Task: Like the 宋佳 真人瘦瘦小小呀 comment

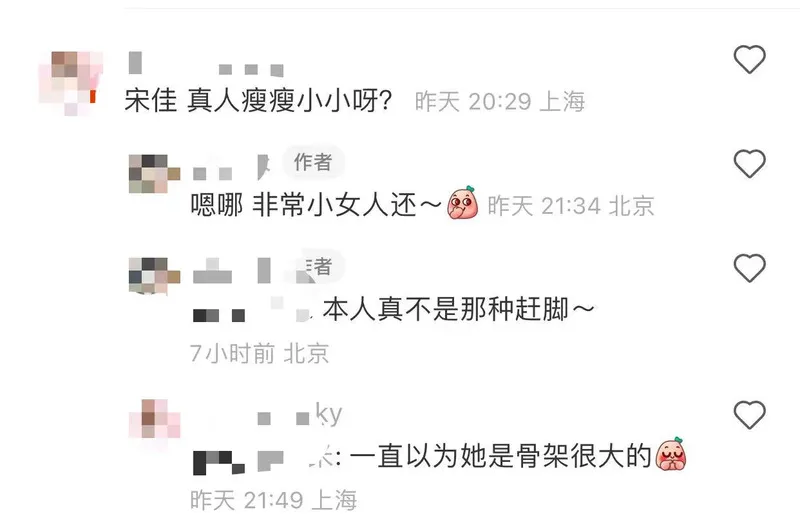Action: [749, 59]
